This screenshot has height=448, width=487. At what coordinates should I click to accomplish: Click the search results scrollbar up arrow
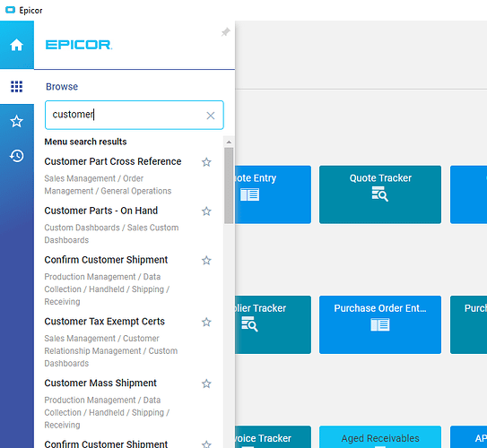tap(229, 142)
